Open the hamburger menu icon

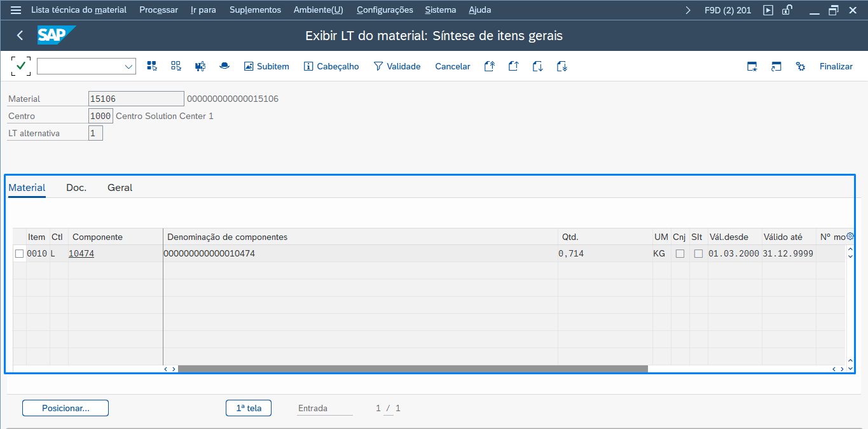[16, 10]
